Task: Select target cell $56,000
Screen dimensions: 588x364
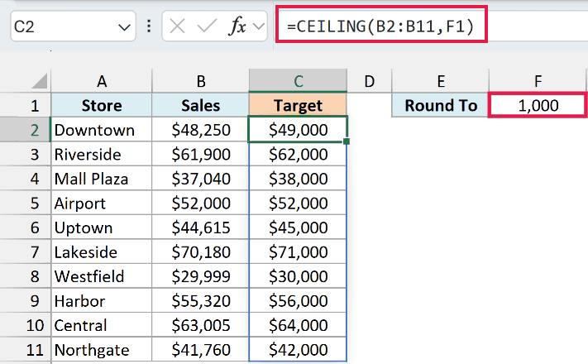Action: [298, 300]
